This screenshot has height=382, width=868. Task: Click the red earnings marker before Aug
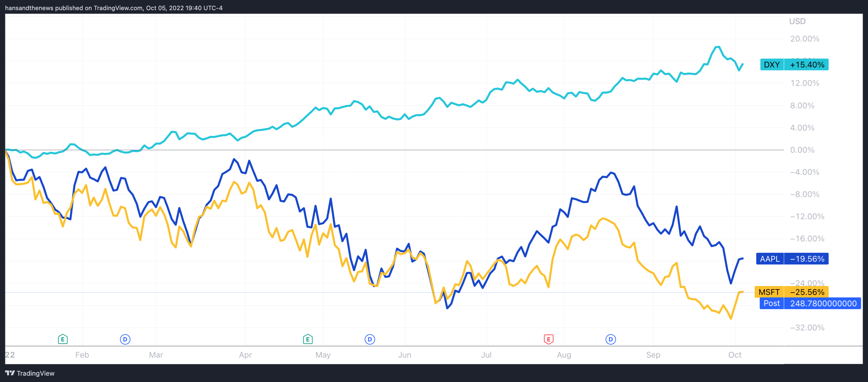pos(549,339)
